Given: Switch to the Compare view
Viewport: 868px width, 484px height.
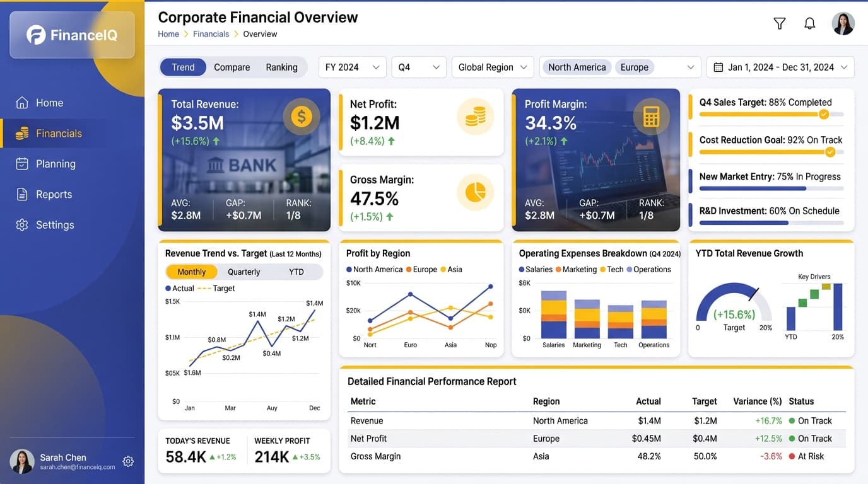Looking at the screenshot, I should (232, 67).
